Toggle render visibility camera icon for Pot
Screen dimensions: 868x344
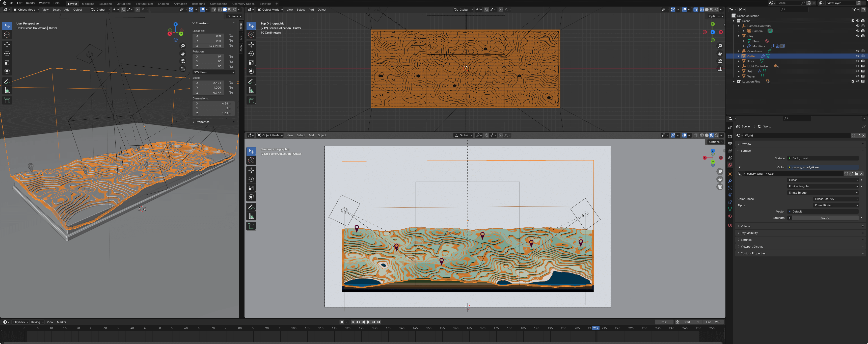pos(863,71)
